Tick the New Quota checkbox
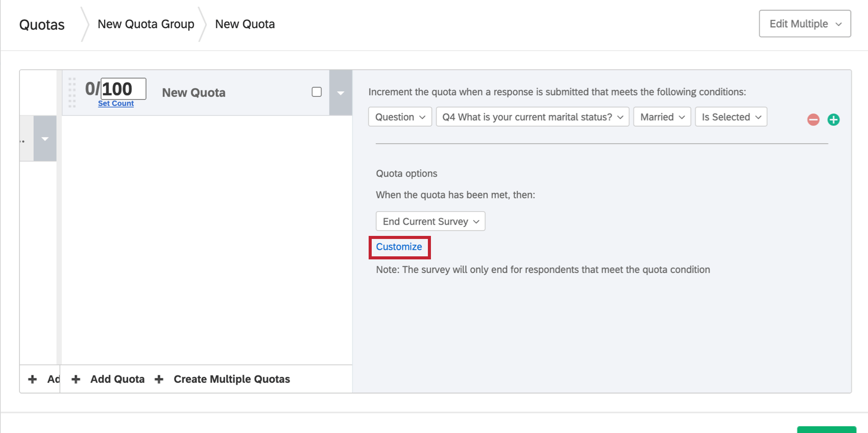The width and height of the screenshot is (868, 433). 317,92
